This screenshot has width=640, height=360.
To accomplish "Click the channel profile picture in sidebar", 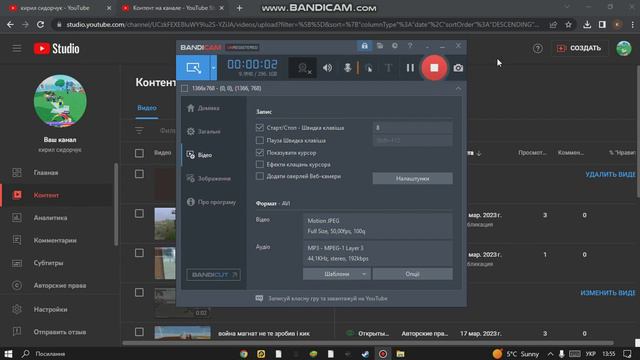I will [60, 101].
